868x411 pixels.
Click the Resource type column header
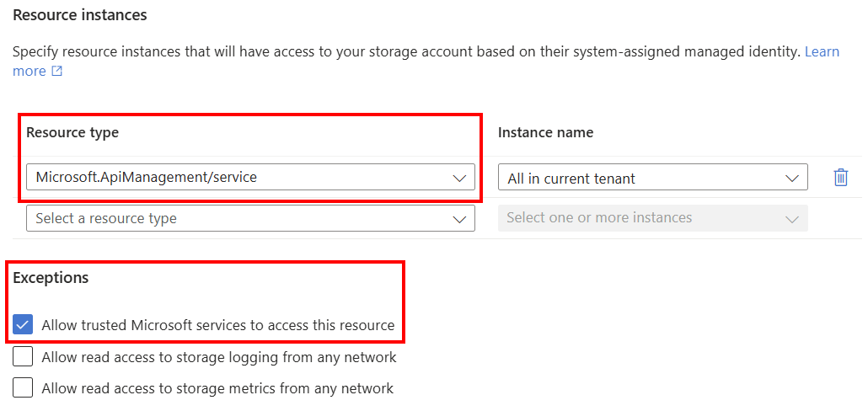pyautogui.click(x=72, y=132)
